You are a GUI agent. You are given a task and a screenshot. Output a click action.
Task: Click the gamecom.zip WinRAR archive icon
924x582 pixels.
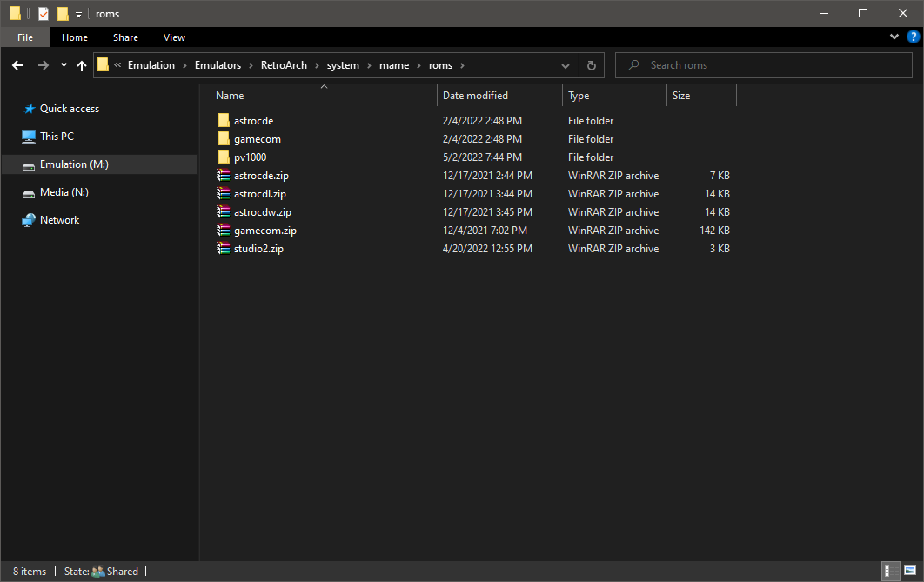click(224, 231)
